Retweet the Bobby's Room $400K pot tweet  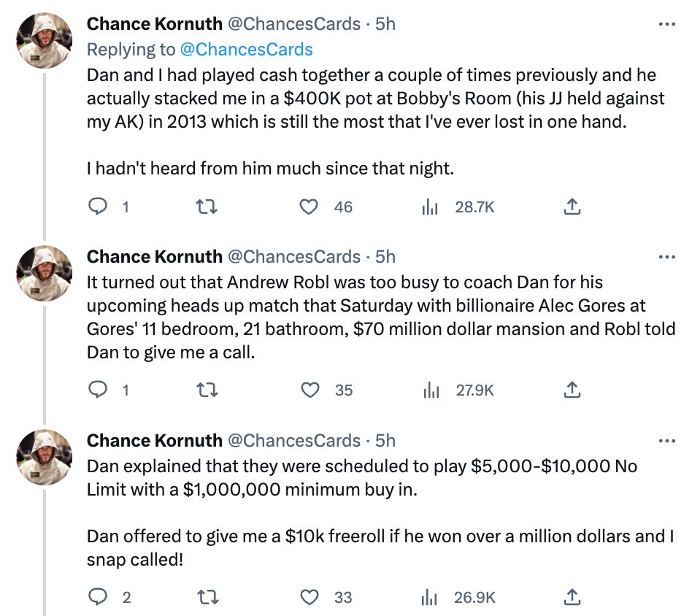point(207,207)
